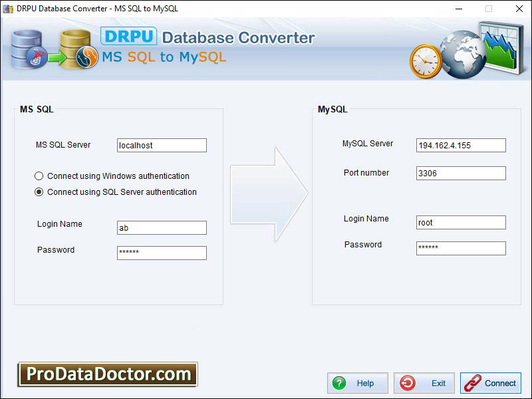532x399 pixels.
Task: Select Connect using SQL Server authentication
Action: click(39, 192)
